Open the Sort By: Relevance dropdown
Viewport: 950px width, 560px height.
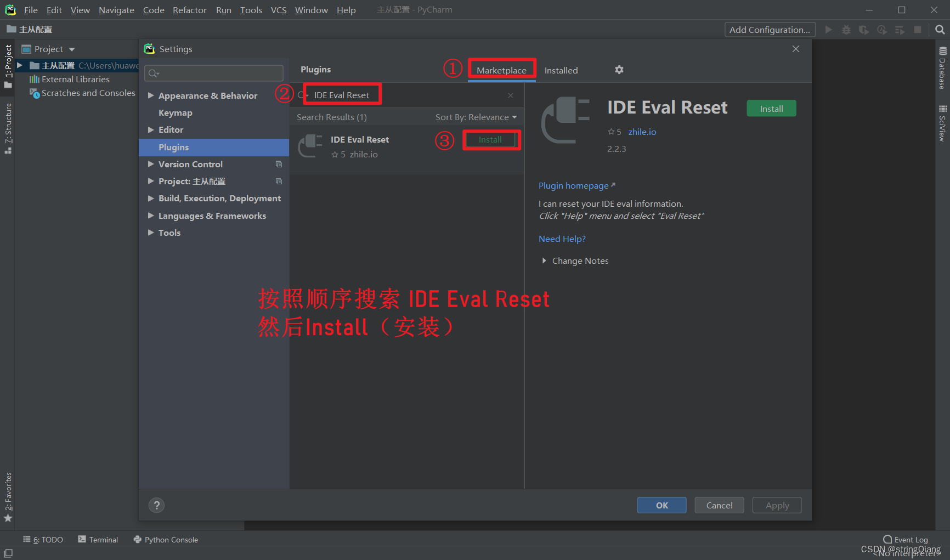tap(476, 117)
